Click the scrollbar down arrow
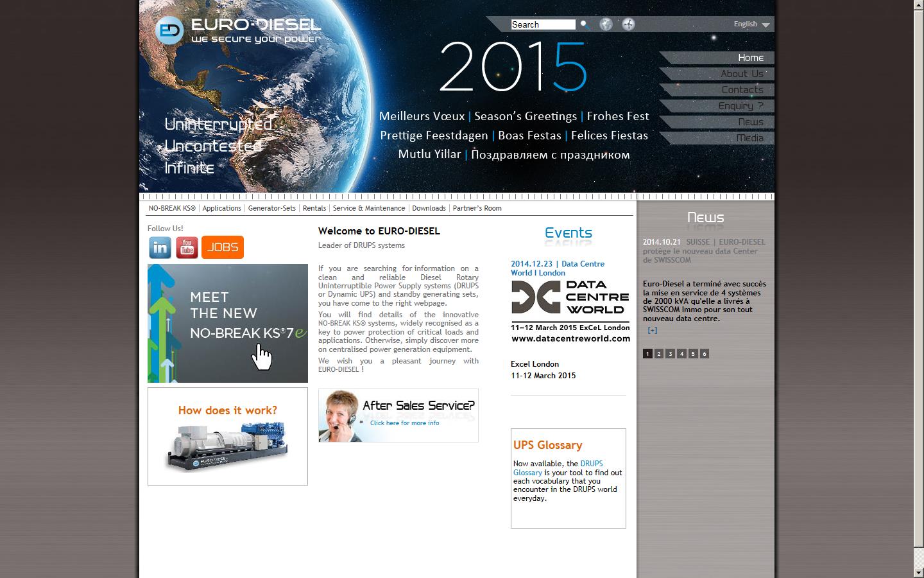The width and height of the screenshot is (924, 578). tap(918, 572)
